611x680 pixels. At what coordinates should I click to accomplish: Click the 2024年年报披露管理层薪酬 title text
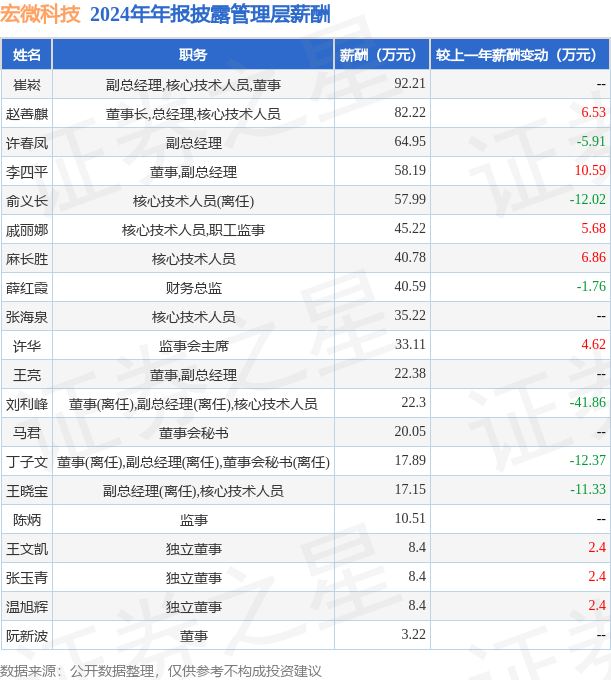pos(210,14)
